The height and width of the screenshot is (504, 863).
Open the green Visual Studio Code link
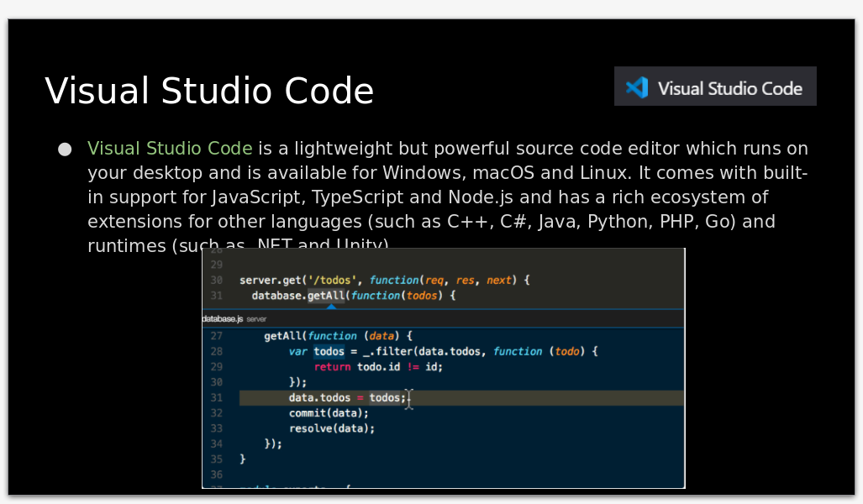(170, 149)
